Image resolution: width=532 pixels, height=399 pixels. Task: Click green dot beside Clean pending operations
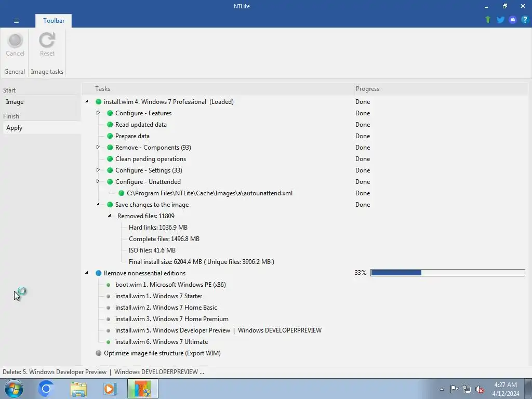pos(110,159)
